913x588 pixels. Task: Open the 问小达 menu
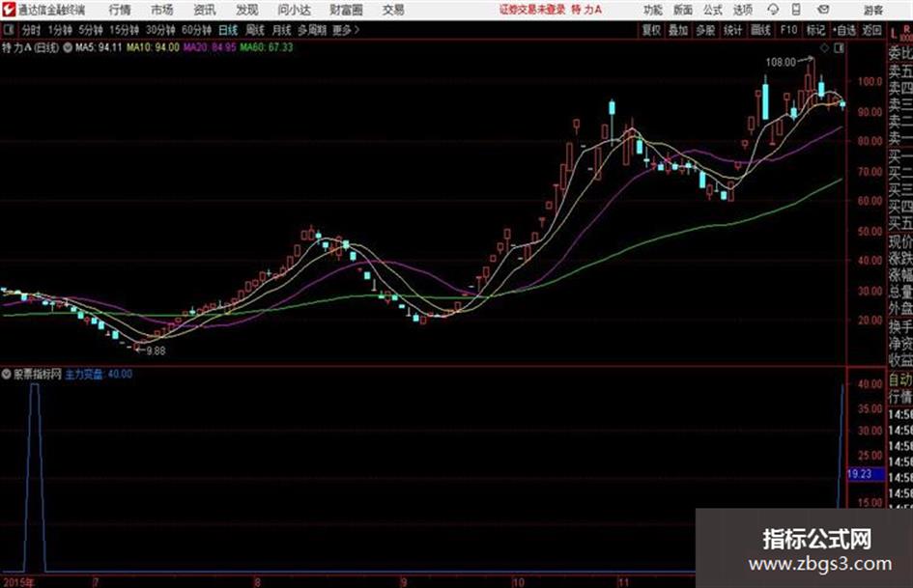[294, 10]
